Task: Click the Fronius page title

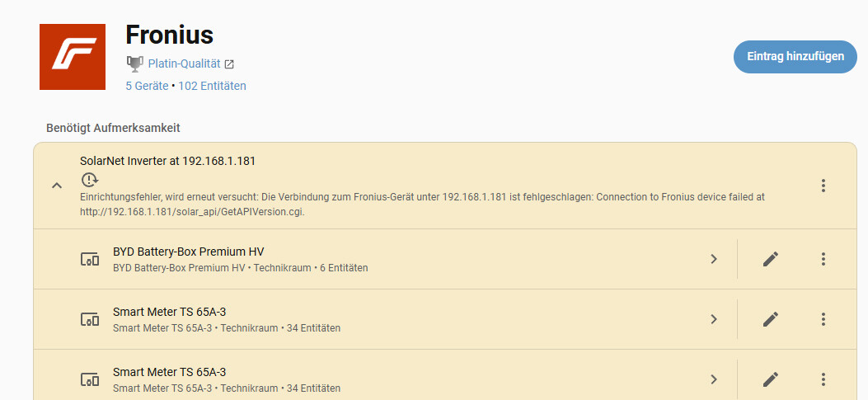Action: coord(169,35)
